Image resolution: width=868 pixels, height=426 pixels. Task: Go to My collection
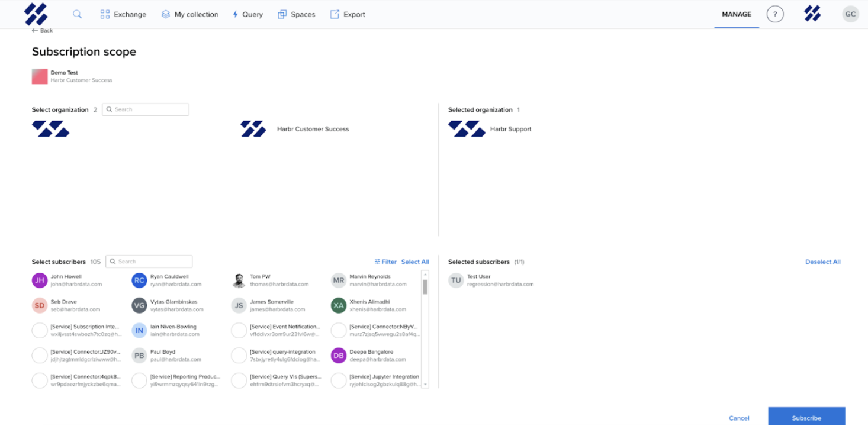point(190,14)
